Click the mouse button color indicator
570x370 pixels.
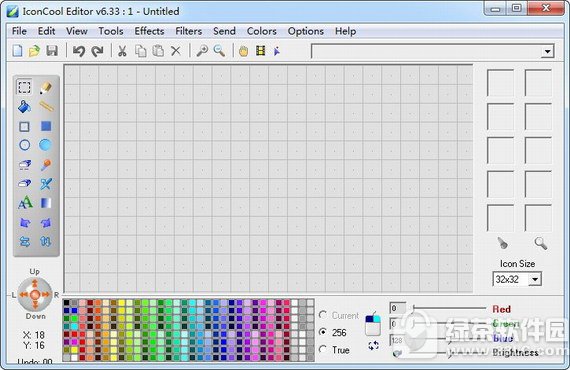pyautogui.click(x=373, y=324)
